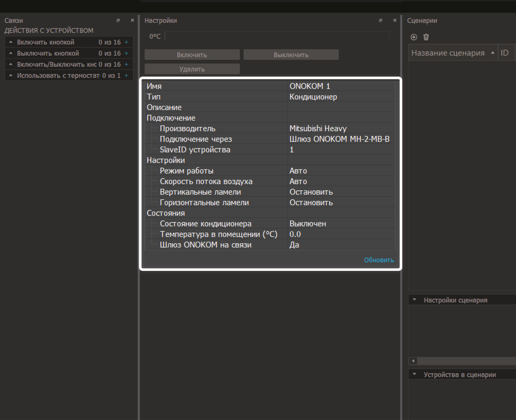Undock the Связи panel
516x420 pixels.
pos(118,21)
